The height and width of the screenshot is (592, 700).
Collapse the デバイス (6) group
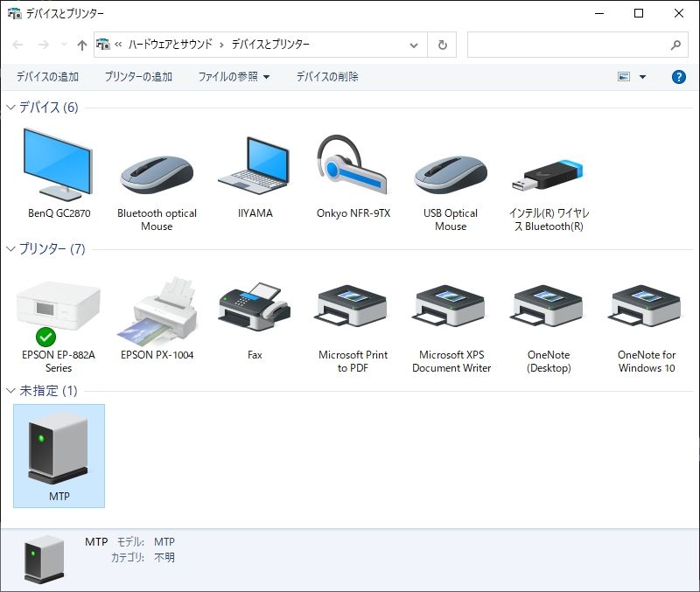pos(11,108)
